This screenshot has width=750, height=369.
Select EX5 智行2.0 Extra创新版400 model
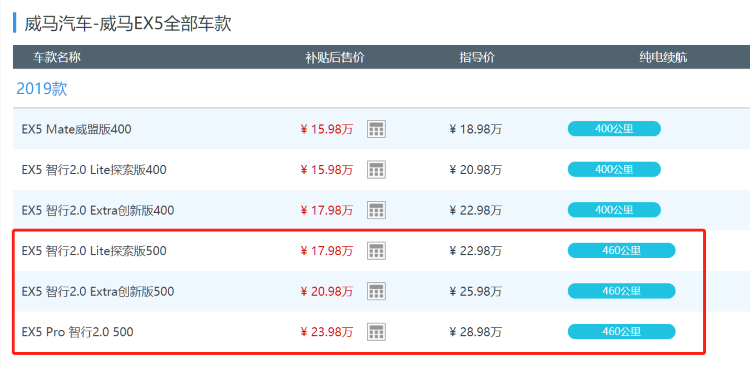(98, 210)
